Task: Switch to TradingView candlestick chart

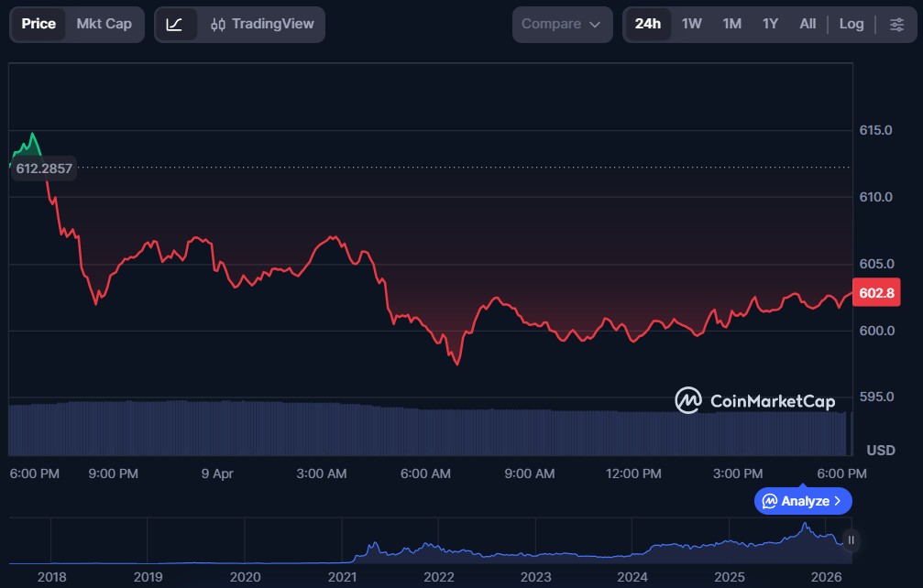Action: coord(261,25)
